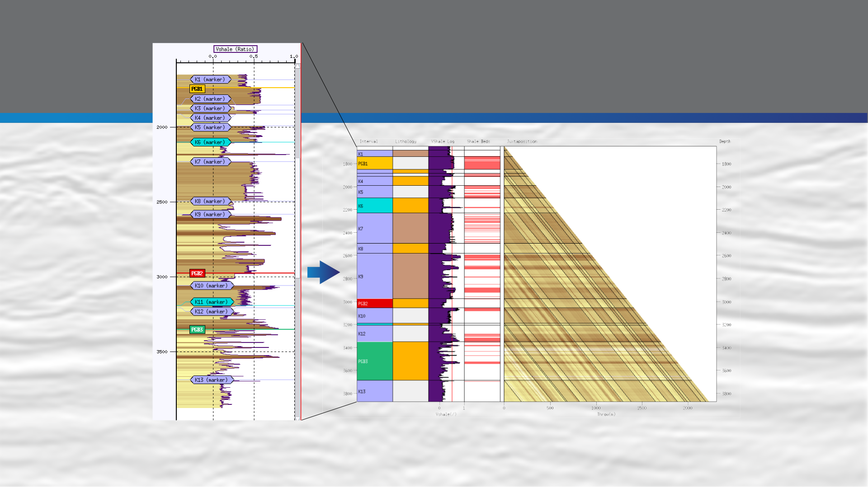
Task: Select the K9 interval cell
Action: point(375,276)
